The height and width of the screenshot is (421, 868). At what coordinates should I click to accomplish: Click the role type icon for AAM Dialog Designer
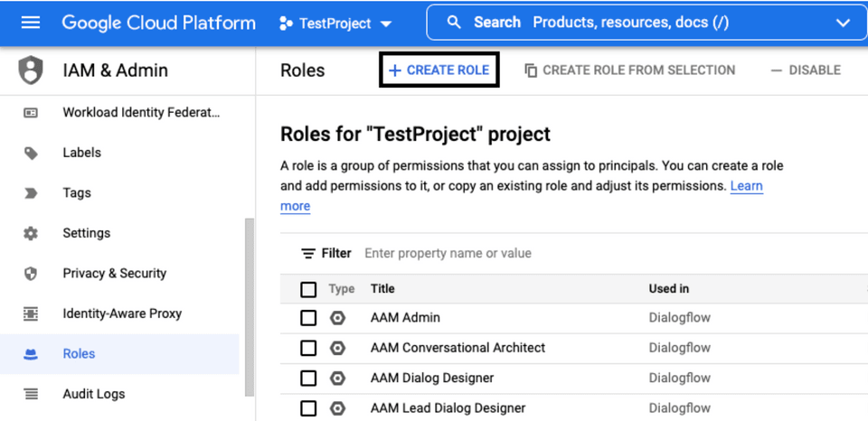(337, 379)
